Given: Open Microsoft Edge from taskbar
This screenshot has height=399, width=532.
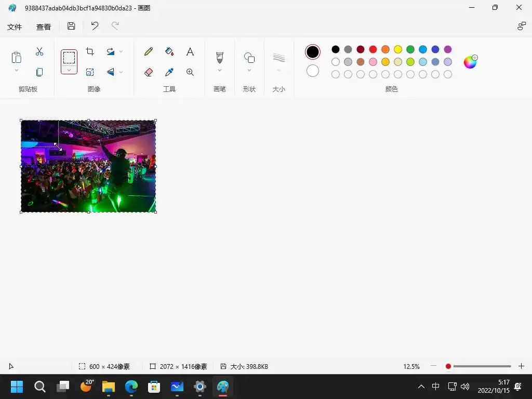Looking at the screenshot, I should [x=131, y=387].
